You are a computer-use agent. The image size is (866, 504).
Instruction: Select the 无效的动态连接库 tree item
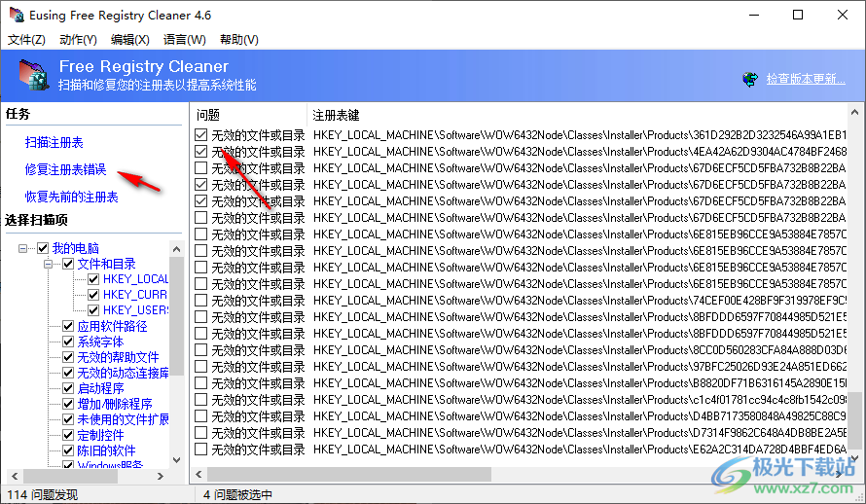(x=123, y=374)
